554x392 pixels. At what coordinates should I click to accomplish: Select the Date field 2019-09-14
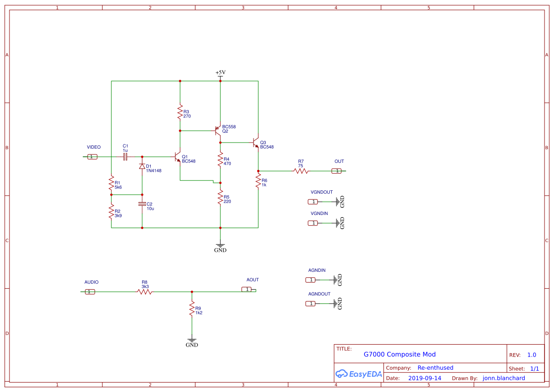[424, 378]
